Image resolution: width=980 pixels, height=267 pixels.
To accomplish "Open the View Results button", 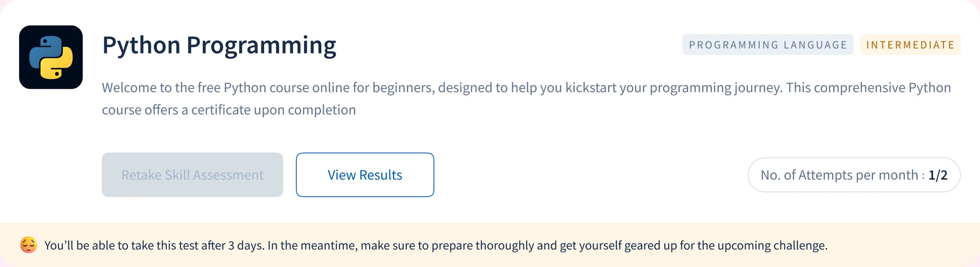I will pos(365,175).
